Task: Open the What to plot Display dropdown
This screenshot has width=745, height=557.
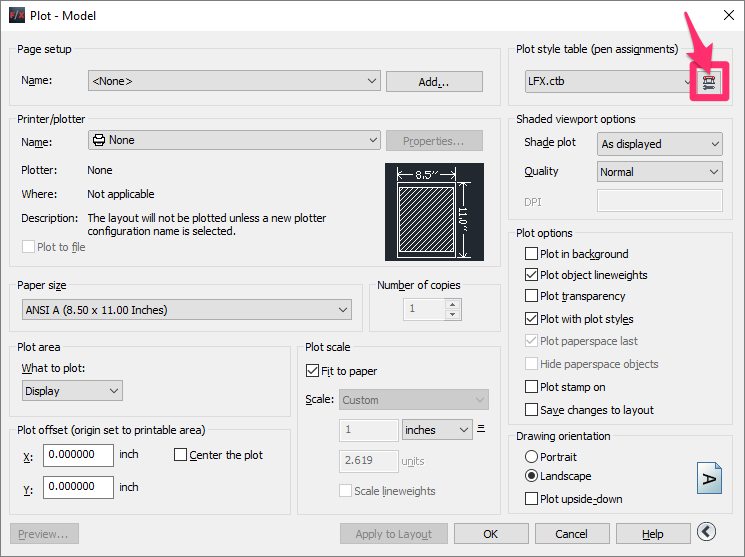Action: (x=72, y=391)
